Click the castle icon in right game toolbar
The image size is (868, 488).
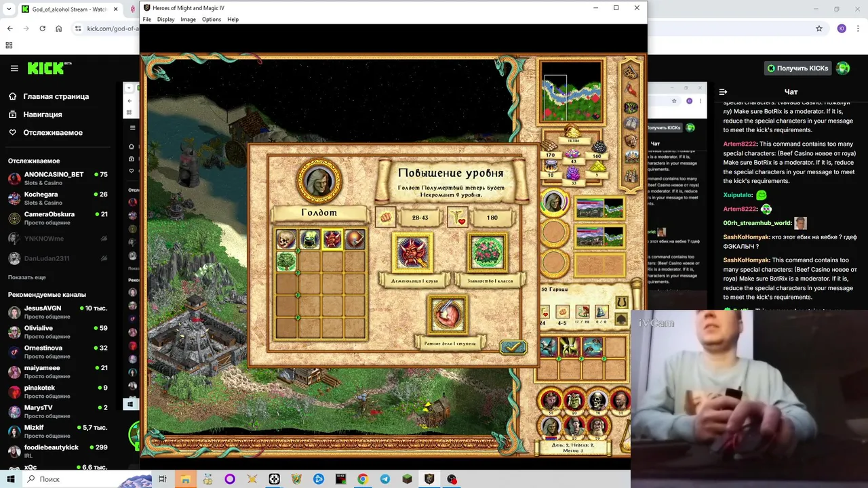(631, 176)
